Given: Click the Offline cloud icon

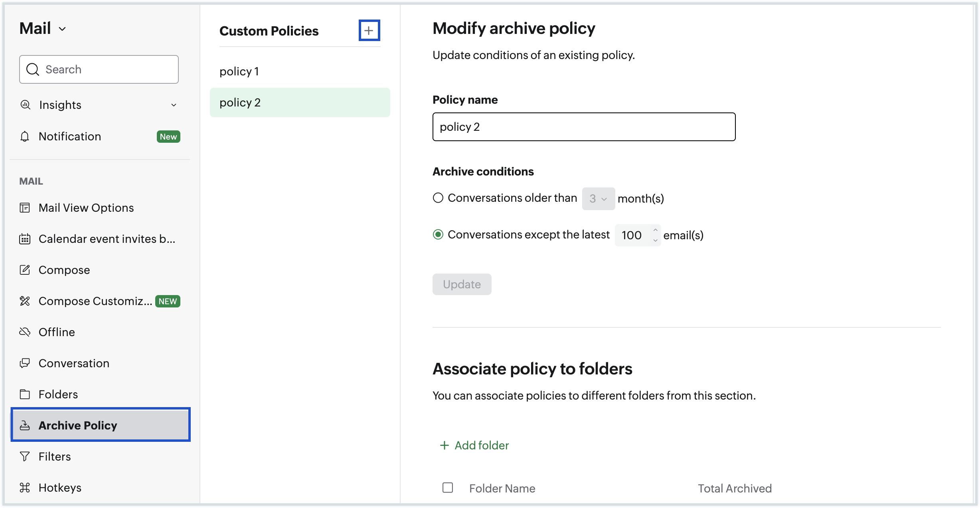Looking at the screenshot, I should (x=25, y=332).
